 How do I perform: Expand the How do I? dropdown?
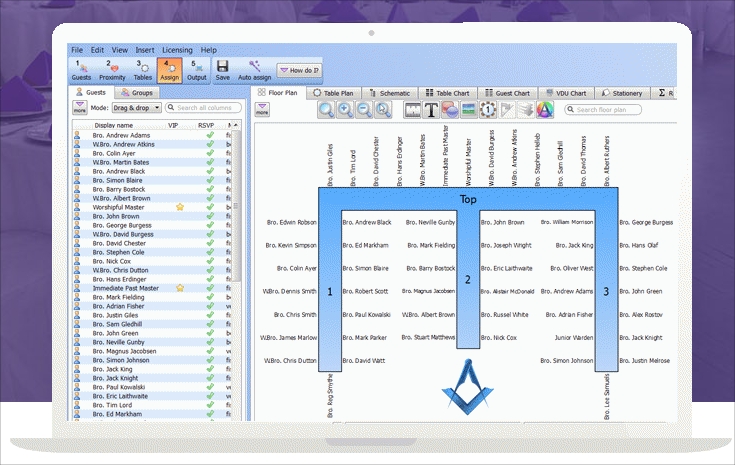point(300,71)
